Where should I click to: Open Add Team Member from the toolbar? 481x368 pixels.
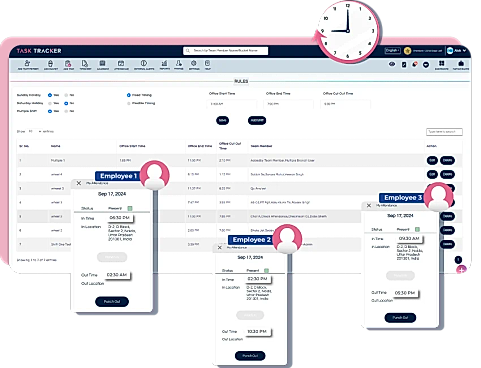click(x=28, y=65)
